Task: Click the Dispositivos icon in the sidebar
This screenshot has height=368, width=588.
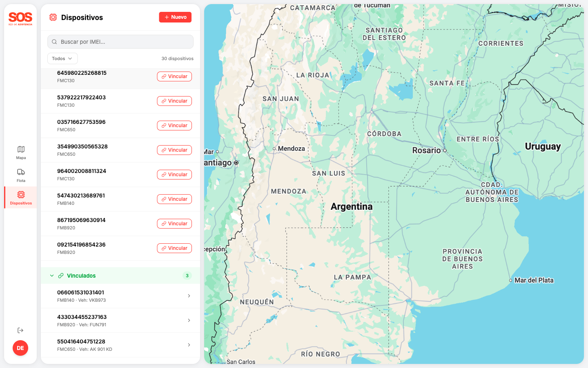Action: tap(20, 195)
